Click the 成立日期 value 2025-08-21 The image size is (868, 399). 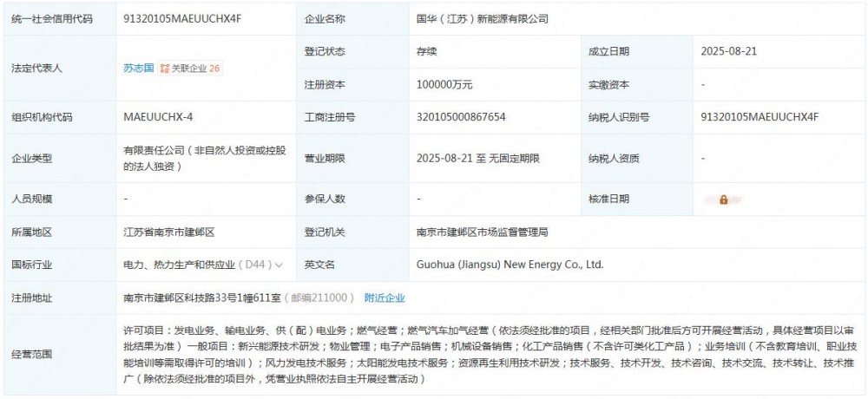pyautogui.click(x=728, y=52)
